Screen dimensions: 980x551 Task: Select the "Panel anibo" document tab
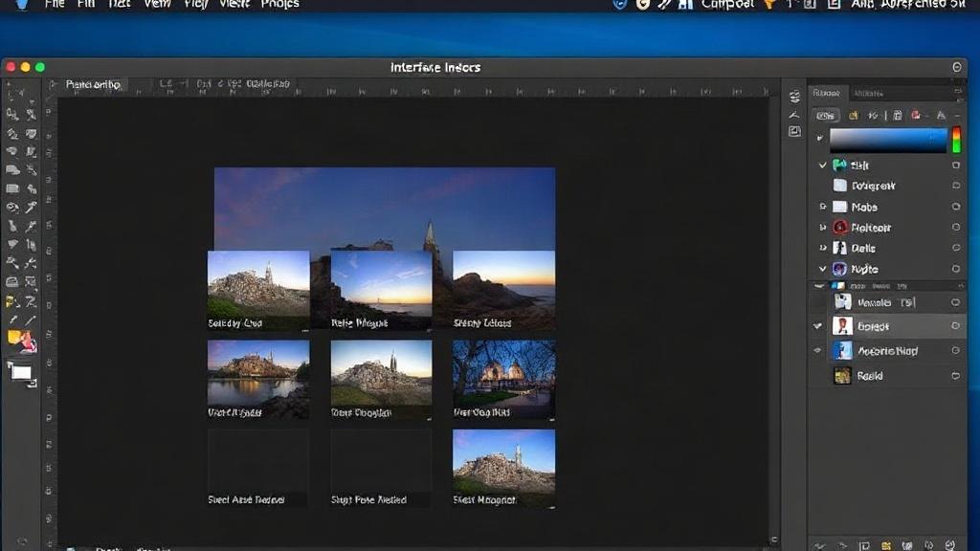(93, 84)
